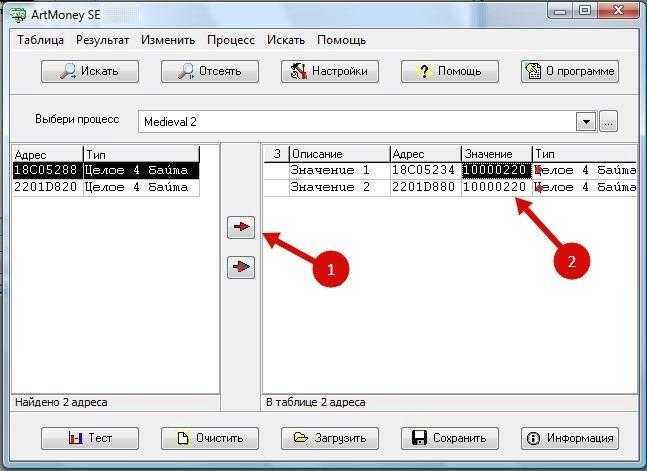647x471 pixels.
Task: Click the ArtMoney title bar app icon
Action: [18, 14]
